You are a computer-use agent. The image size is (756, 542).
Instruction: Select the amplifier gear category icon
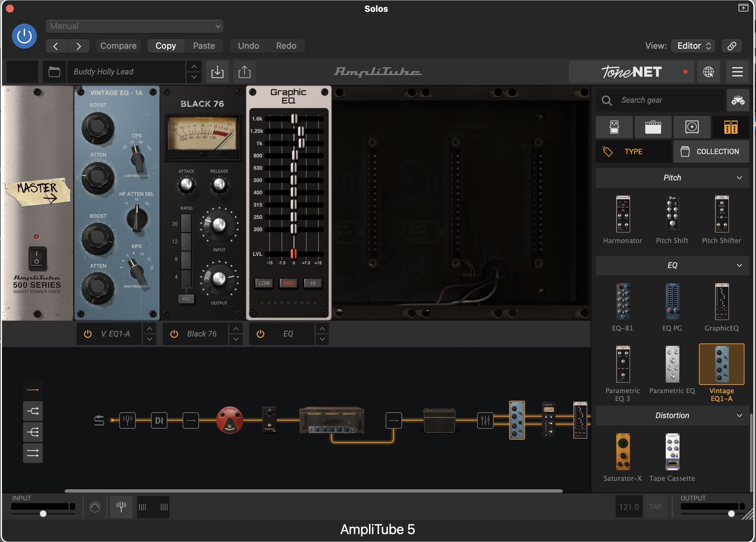click(653, 127)
